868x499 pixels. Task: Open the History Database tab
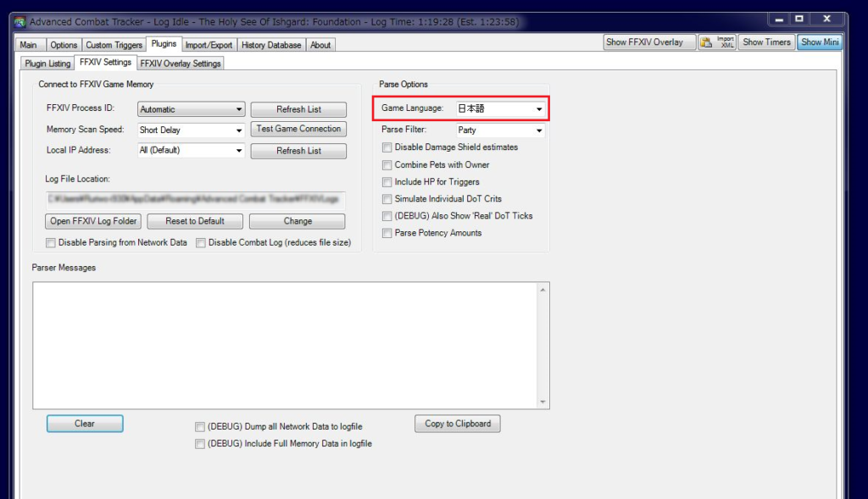(271, 45)
